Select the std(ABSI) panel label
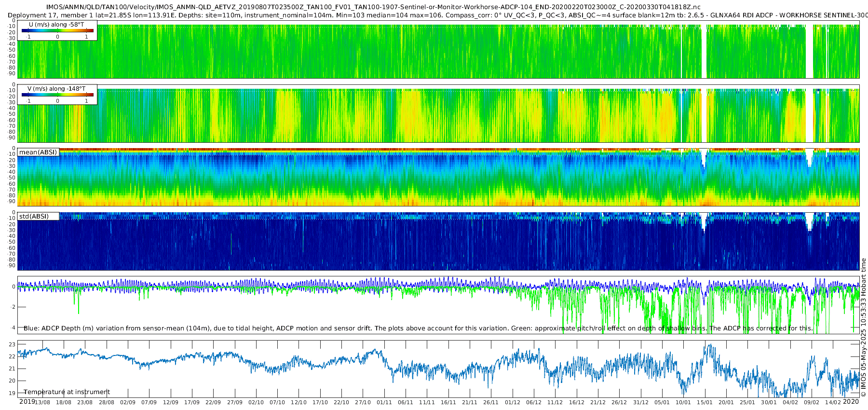This screenshot has height=410, width=868. coord(38,216)
